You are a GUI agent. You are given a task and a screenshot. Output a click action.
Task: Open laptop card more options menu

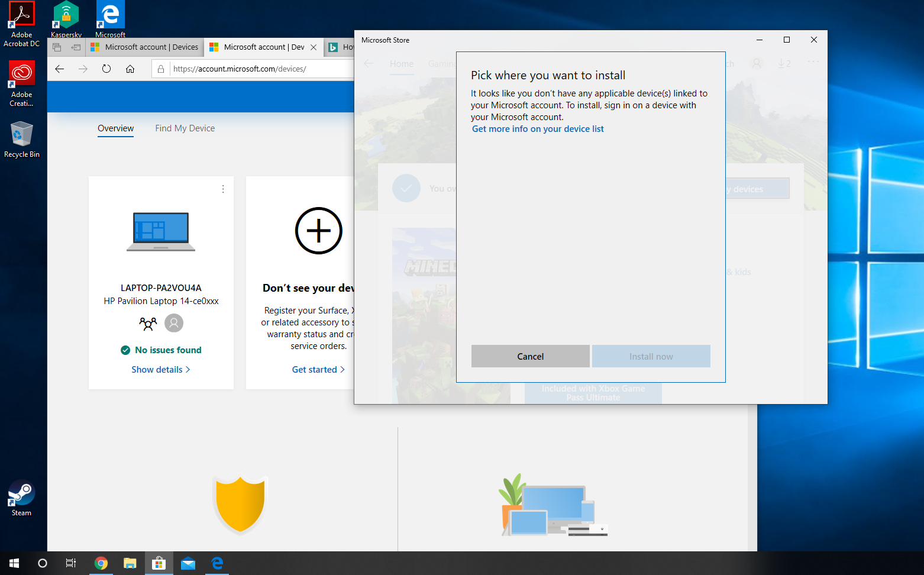(x=223, y=189)
